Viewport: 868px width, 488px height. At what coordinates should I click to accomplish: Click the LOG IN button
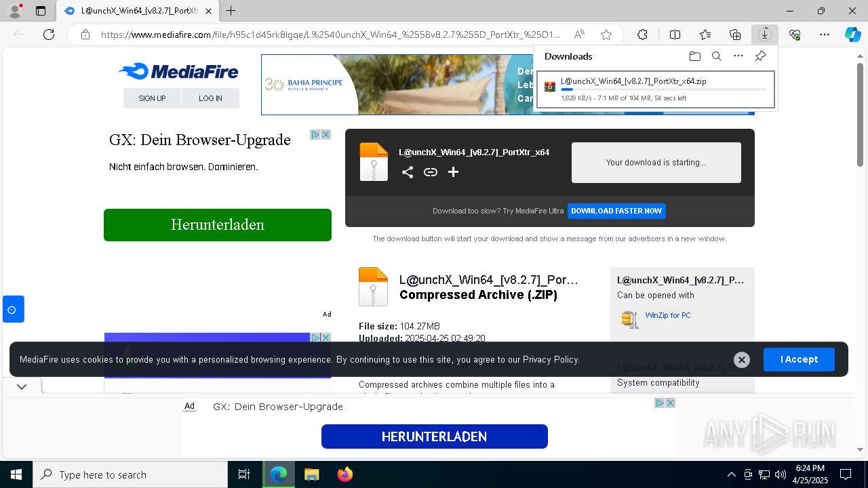(x=210, y=98)
